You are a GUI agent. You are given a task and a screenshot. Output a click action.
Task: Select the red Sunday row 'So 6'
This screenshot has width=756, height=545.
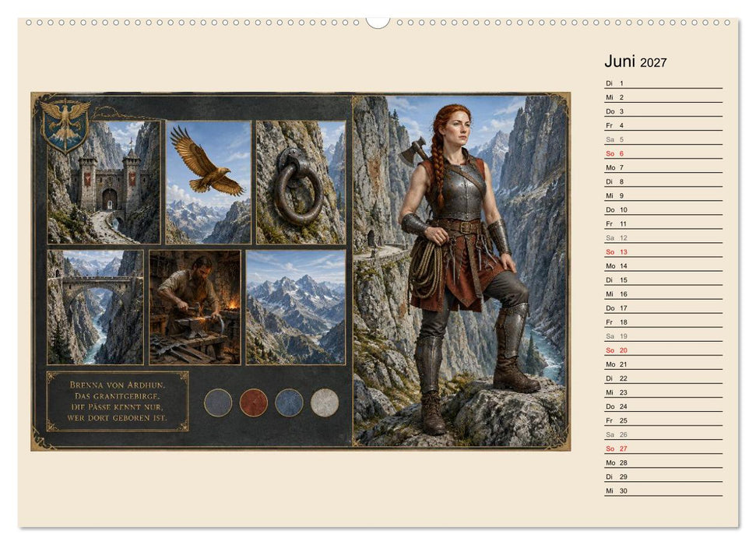coord(663,153)
